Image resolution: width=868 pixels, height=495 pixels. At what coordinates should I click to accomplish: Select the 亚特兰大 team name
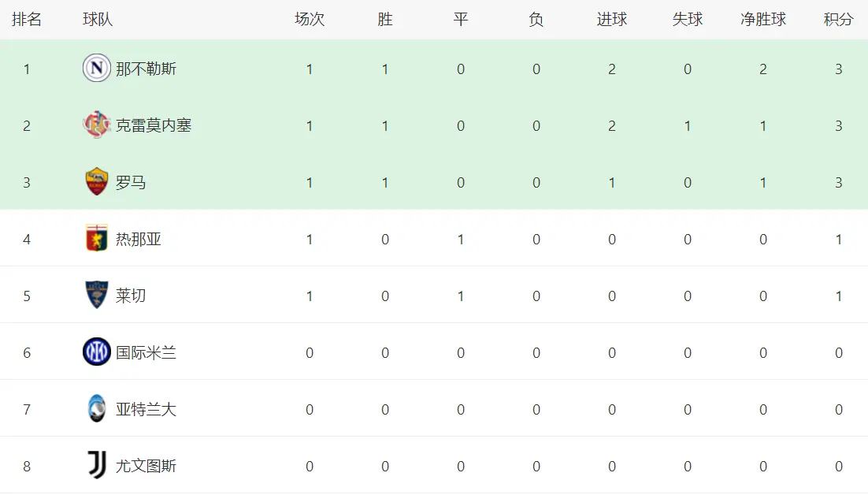(x=146, y=409)
